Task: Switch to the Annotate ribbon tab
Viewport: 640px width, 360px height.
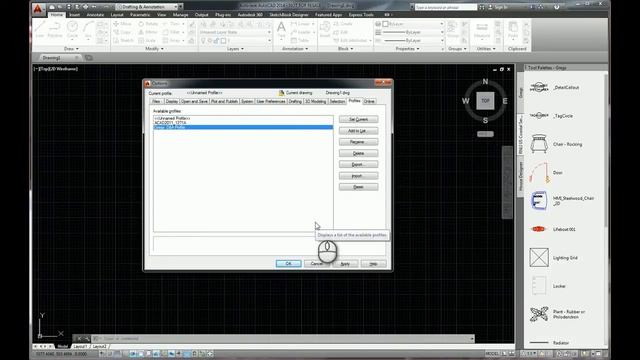Action: pyautogui.click(x=95, y=15)
